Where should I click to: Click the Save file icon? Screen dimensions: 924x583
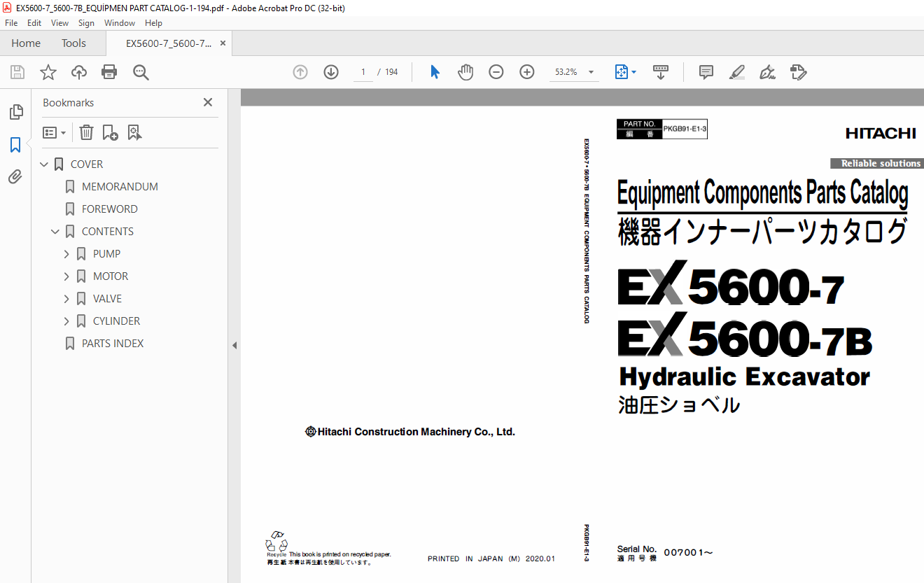point(17,72)
